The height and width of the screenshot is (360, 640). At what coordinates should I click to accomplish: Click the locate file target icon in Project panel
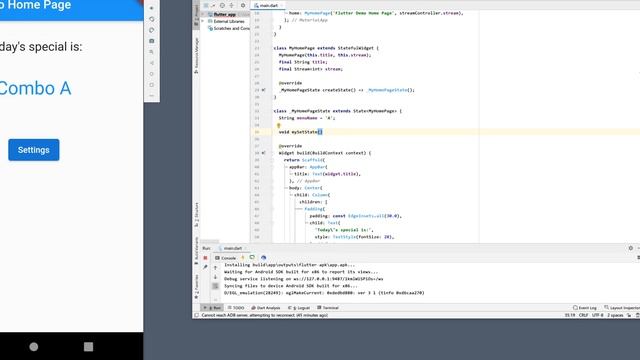point(222,5)
